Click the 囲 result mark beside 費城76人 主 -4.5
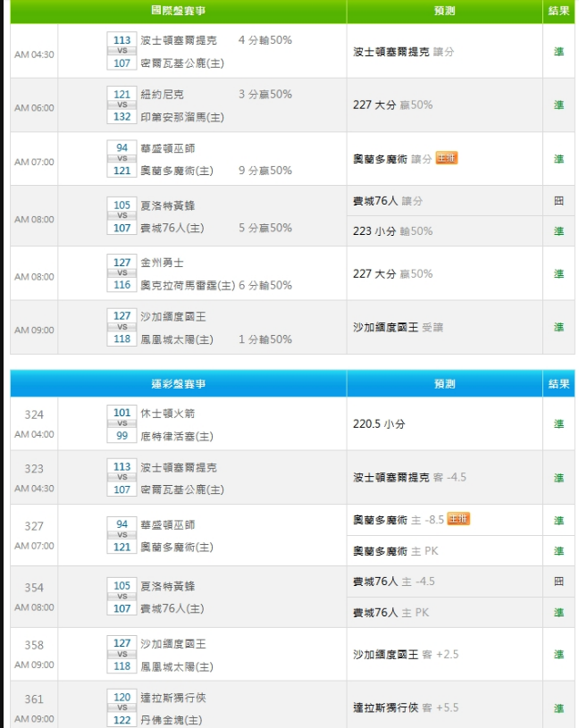Screen dimensions: 579x728 click(558, 582)
